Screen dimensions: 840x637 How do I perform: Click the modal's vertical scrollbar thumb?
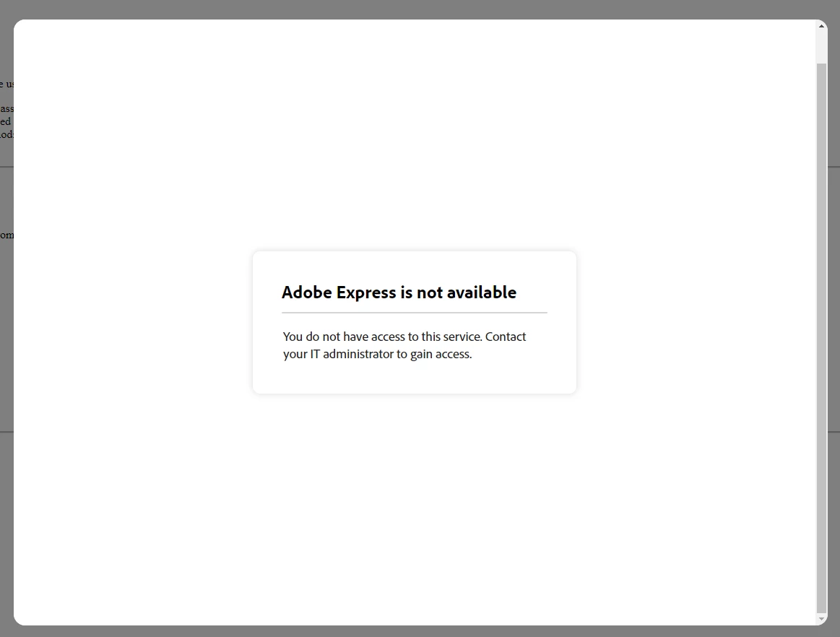821,338
